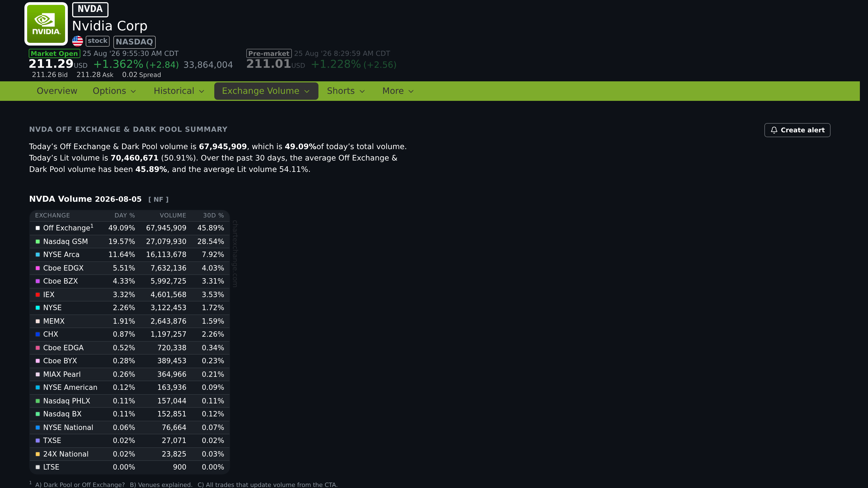Click the Create alert button

[797, 130]
